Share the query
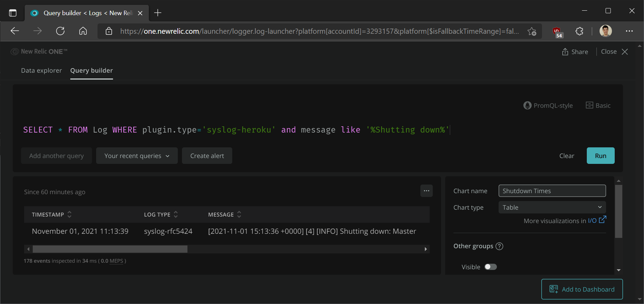The height and width of the screenshot is (304, 644). pyautogui.click(x=575, y=52)
